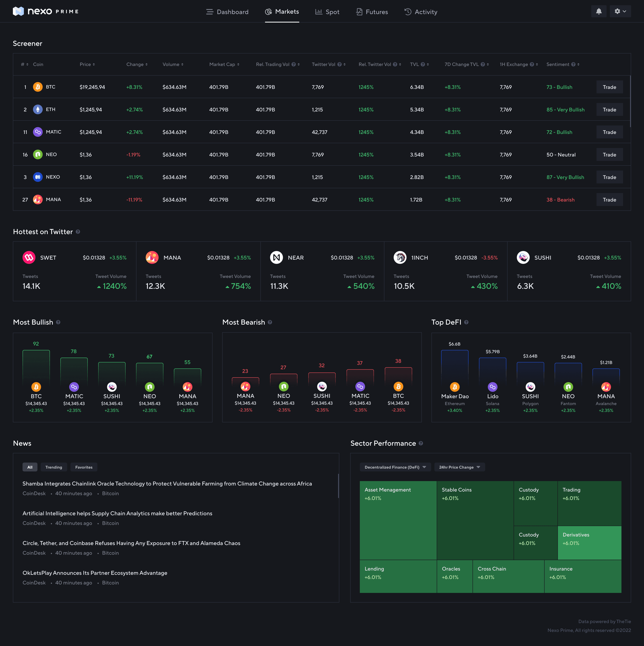Viewport: 644px width, 646px height.
Task: Click the SWET coin icon
Action: 29,257
